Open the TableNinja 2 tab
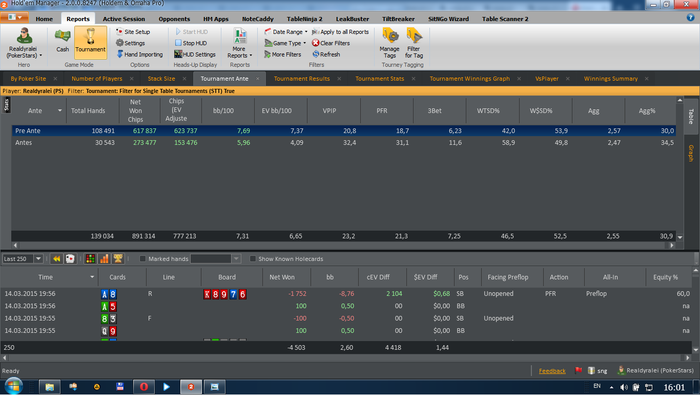The height and width of the screenshot is (395, 700). pos(304,19)
